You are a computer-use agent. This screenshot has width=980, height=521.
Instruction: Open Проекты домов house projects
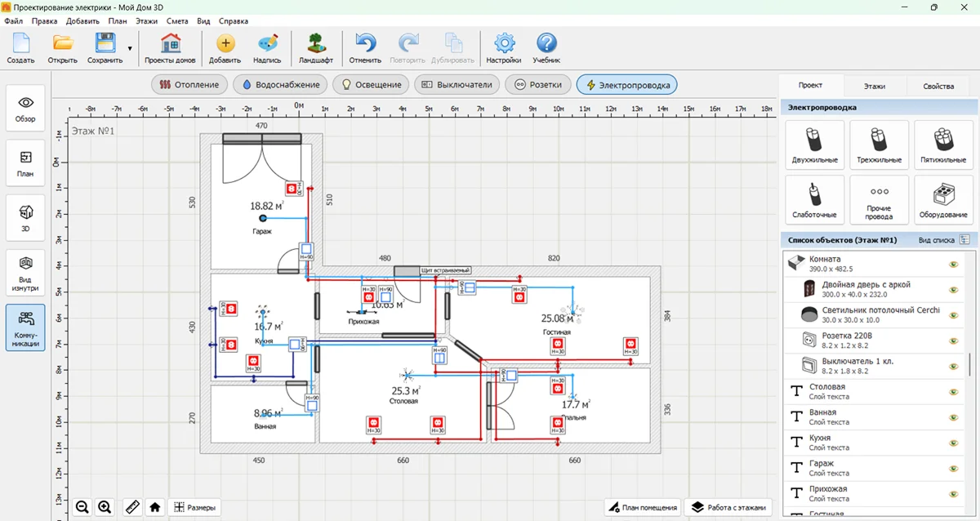coord(170,48)
